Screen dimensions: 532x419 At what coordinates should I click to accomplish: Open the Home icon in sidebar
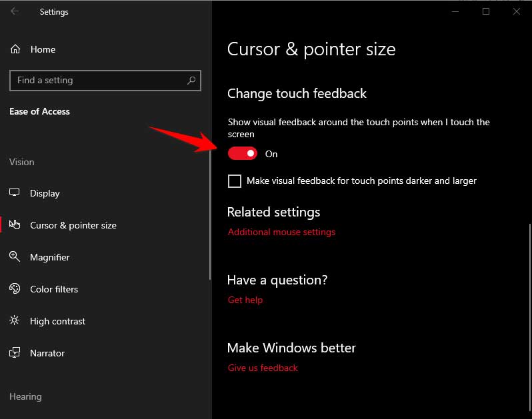pyautogui.click(x=15, y=49)
